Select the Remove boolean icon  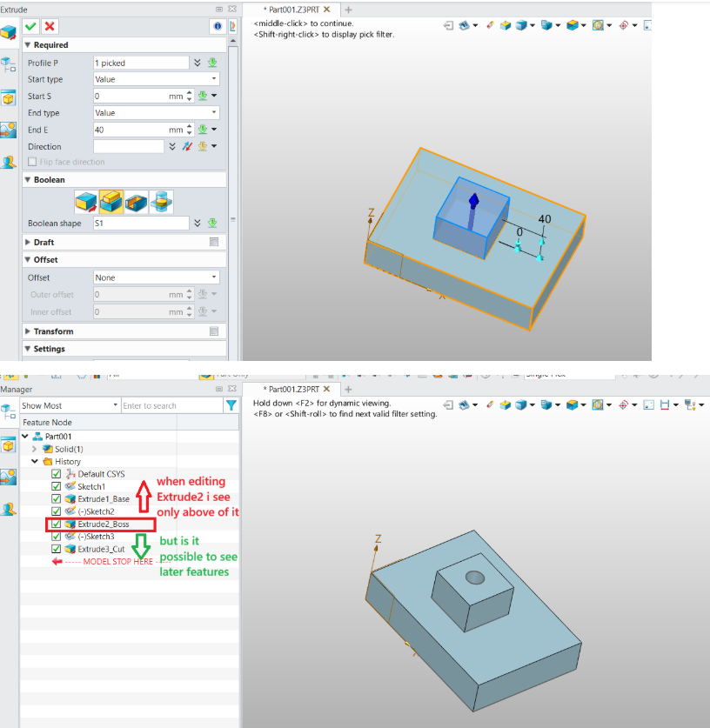tap(136, 202)
